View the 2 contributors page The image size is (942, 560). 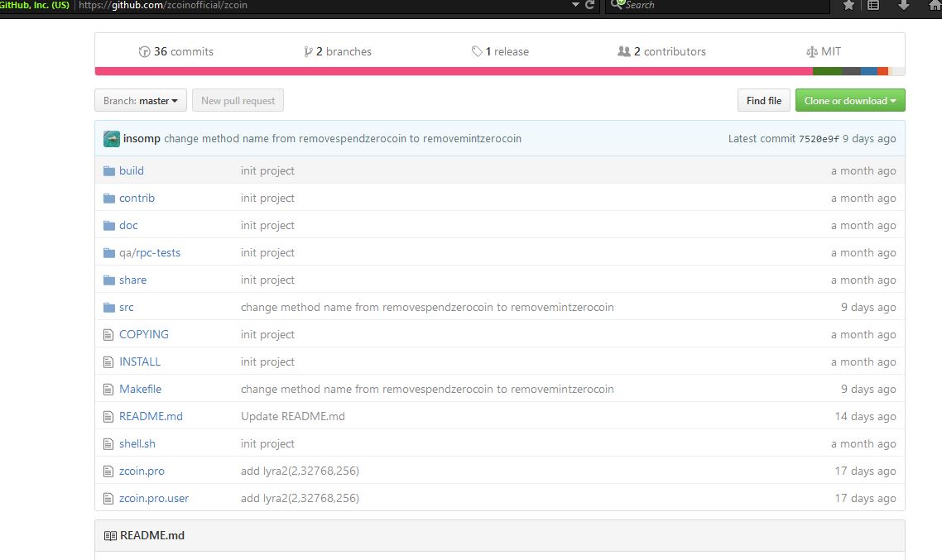tap(662, 51)
